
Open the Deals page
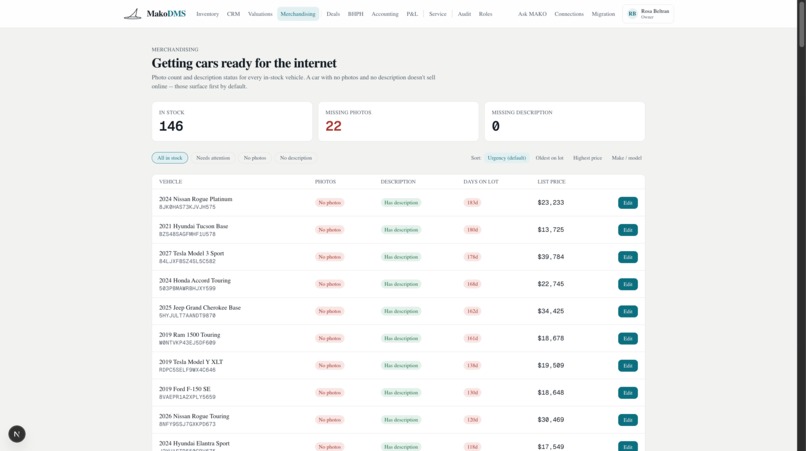point(333,14)
